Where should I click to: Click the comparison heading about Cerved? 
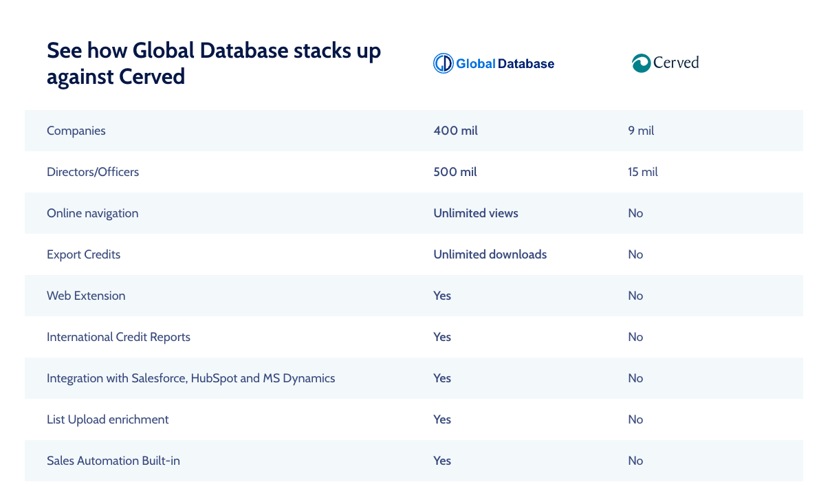(213, 63)
